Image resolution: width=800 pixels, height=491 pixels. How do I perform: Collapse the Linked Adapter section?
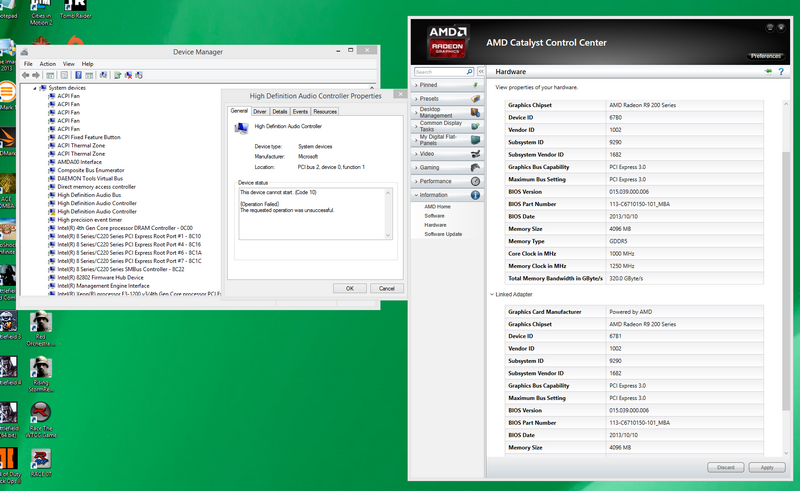(493, 294)
